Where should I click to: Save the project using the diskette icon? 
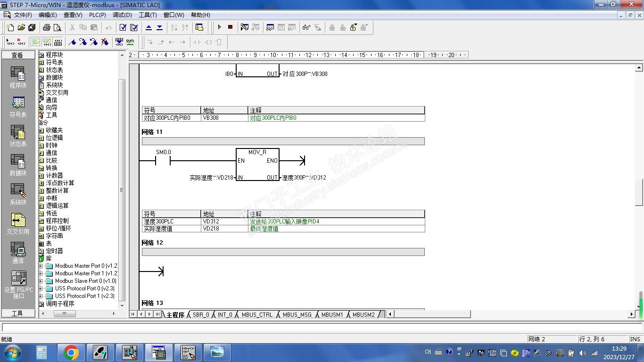(32, 27)
